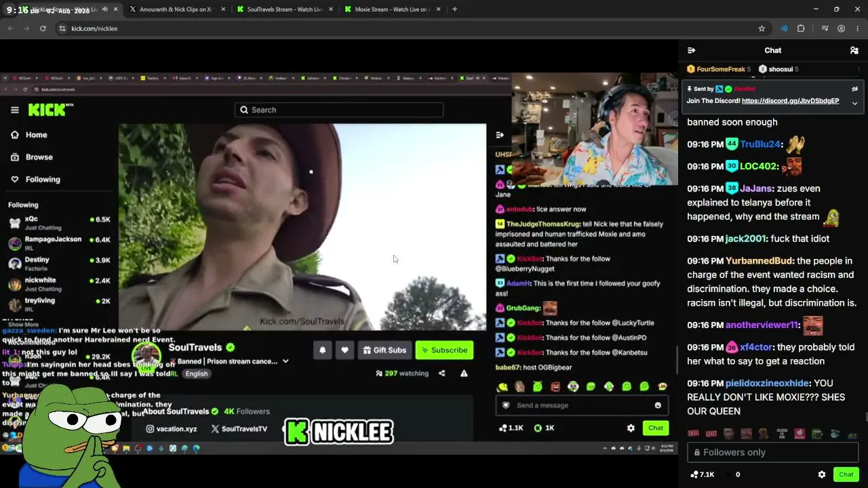Click the green Chat send button
868x488 pixels.
click(x=846, y=474)
